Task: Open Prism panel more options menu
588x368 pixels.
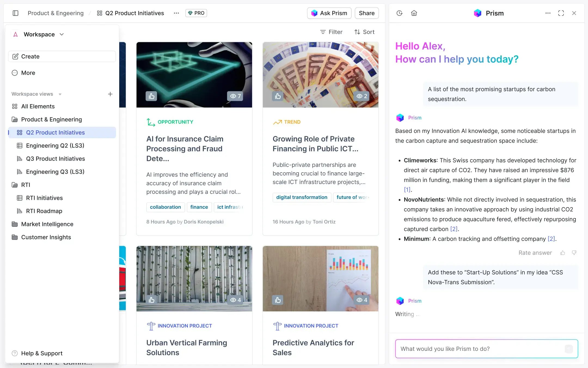Action: point(548,13)
